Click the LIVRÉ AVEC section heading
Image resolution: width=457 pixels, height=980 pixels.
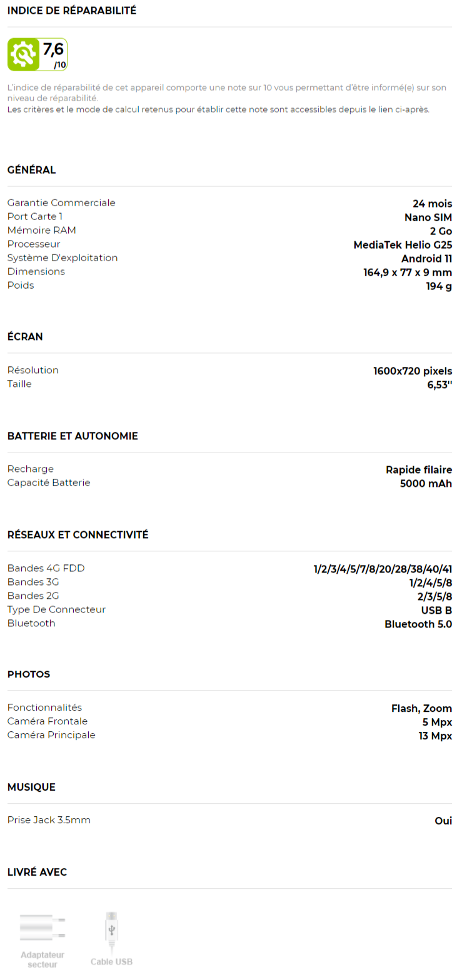click(37, 872)
